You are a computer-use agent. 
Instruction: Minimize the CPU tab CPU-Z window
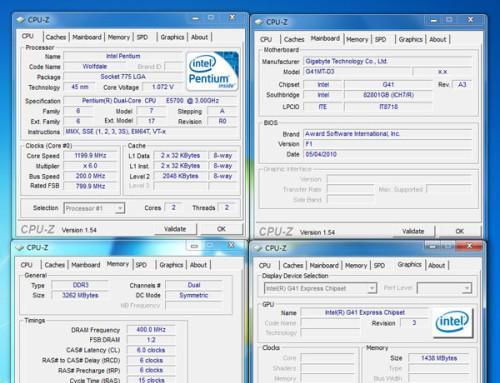[x=196, y=18]
